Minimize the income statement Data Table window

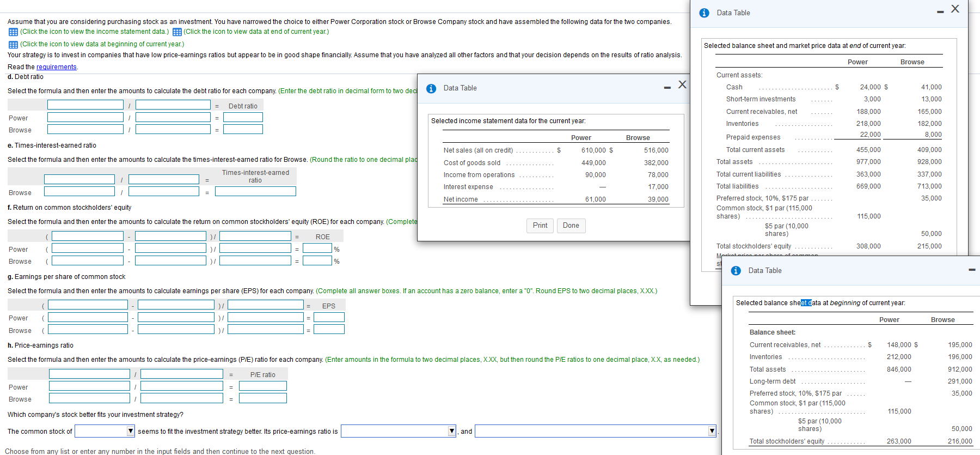click(667, 88)
